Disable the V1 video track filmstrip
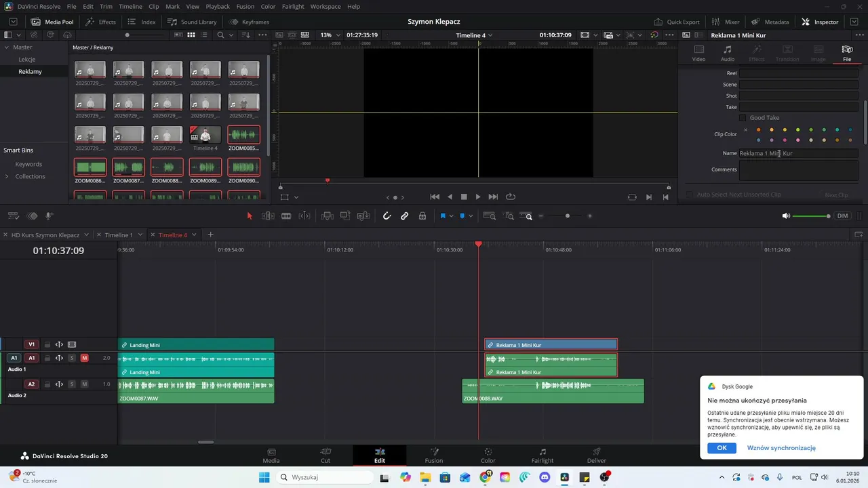This screenshot has height=488, width=868. [72, 345]
